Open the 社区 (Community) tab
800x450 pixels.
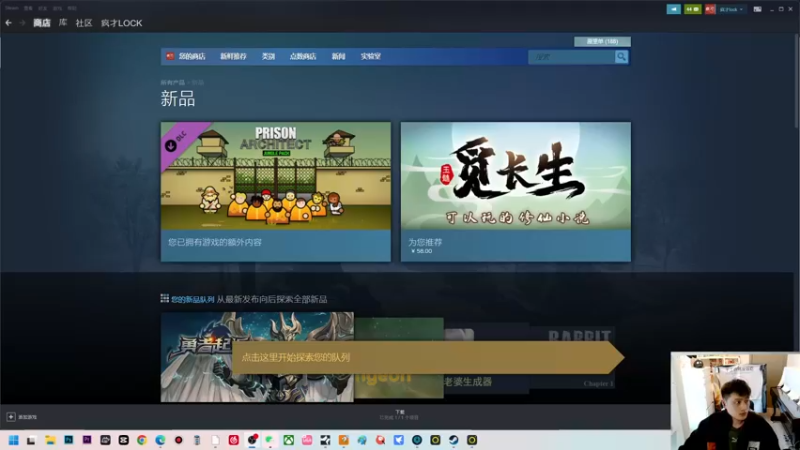point(84,23)
